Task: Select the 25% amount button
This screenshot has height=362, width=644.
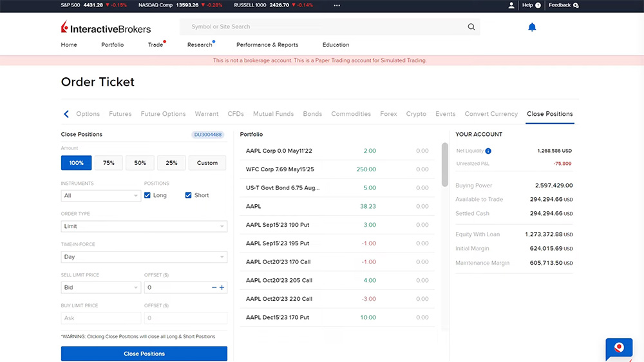Action: coord(171,163)
